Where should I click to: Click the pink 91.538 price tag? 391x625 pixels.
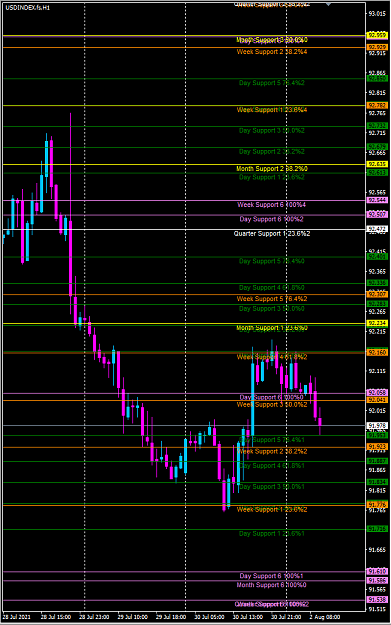pos(377,599)
